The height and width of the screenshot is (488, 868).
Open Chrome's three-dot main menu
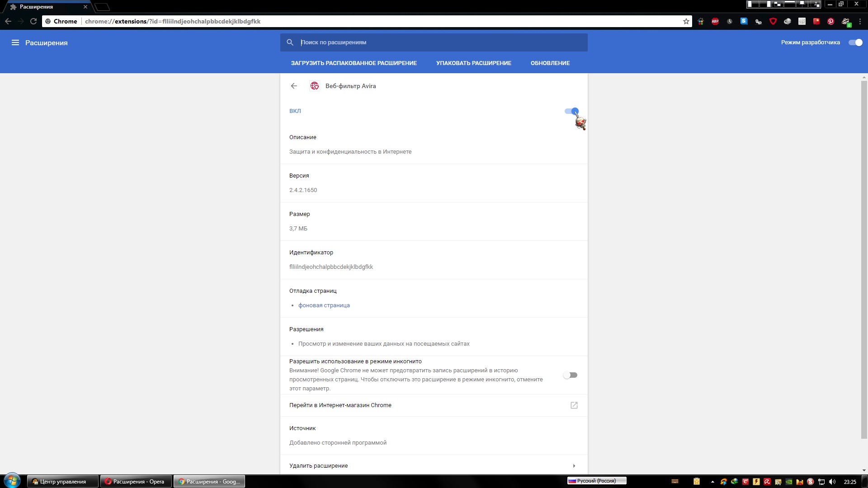[x=860, y=21]
